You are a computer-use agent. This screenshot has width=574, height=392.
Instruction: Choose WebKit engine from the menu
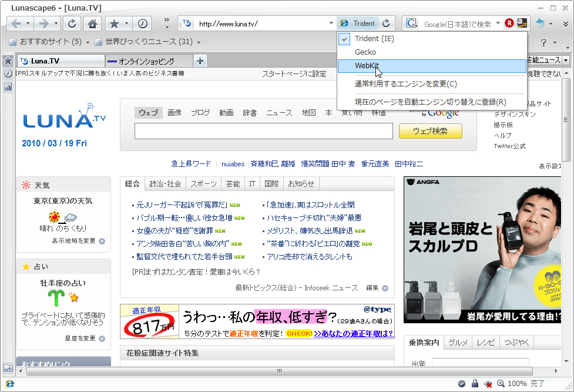point(432,66)
